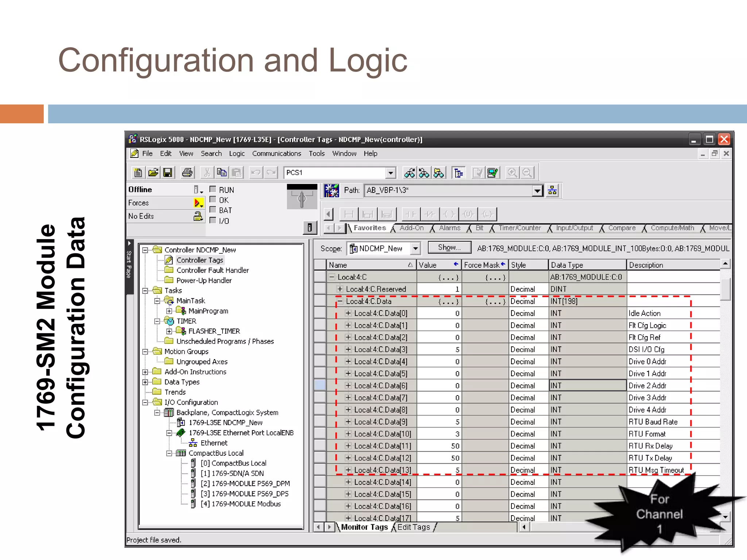Open the PCS1 combo box dropdown

click(391, 172)
